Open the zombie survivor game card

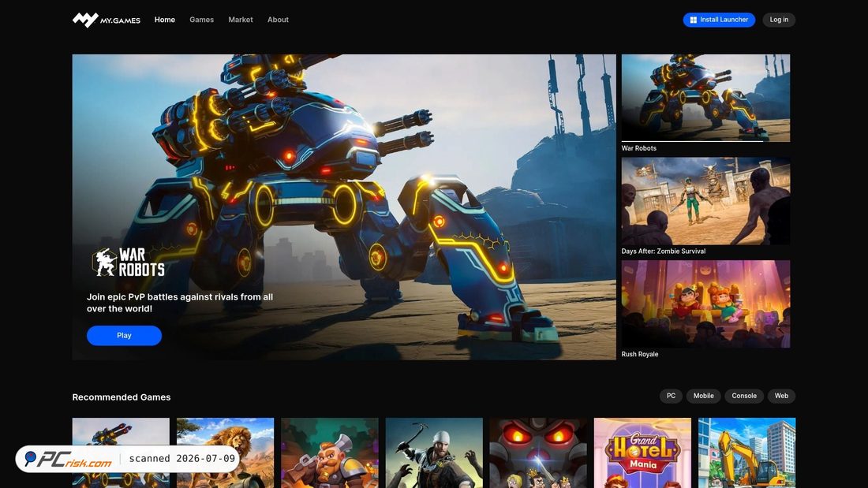(434, 453)
